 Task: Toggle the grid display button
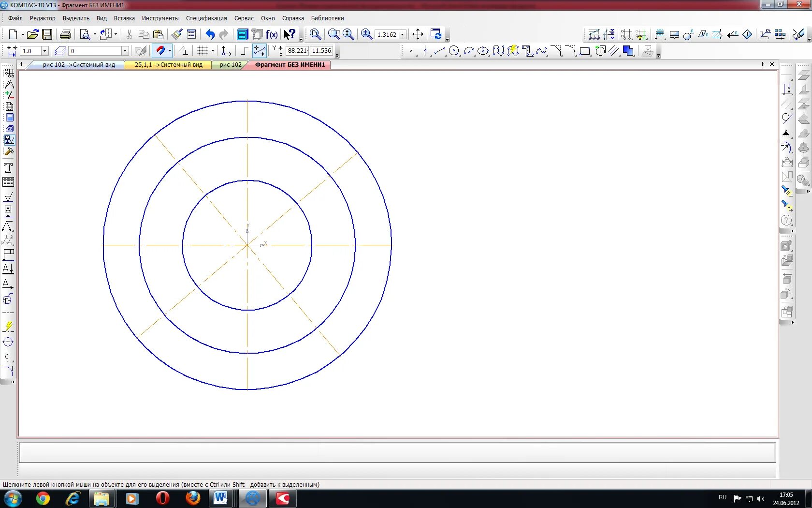(x=203, y=51)
